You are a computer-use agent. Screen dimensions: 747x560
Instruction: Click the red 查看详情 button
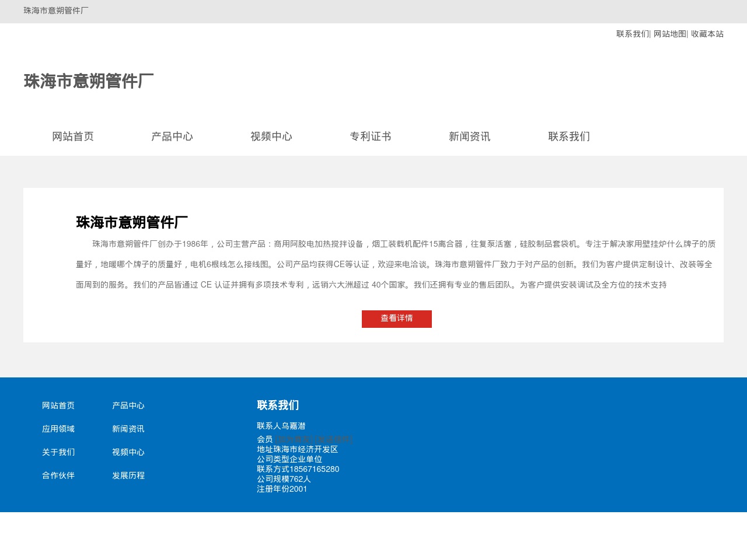pyautogui.click(x=397, y=319)
